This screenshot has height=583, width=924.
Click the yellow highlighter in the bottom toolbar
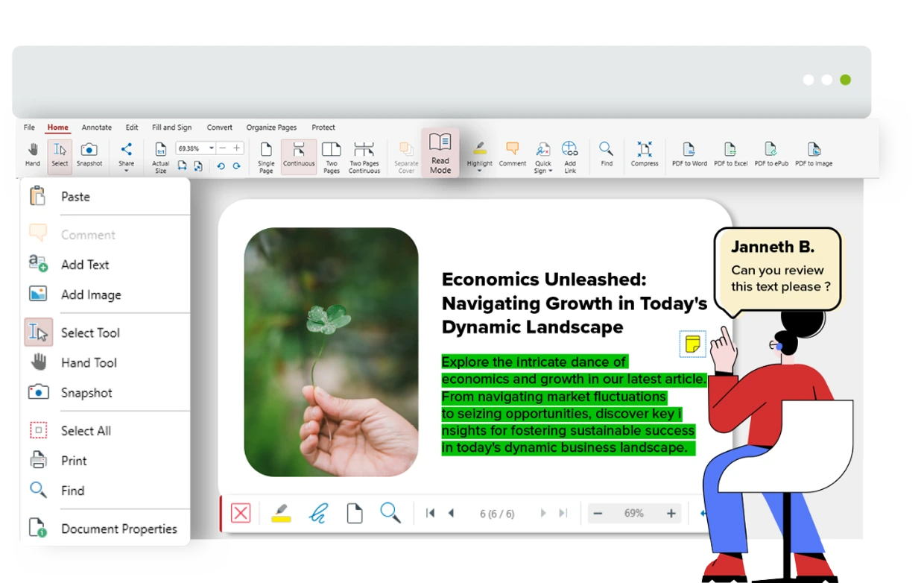click(281, 514)
